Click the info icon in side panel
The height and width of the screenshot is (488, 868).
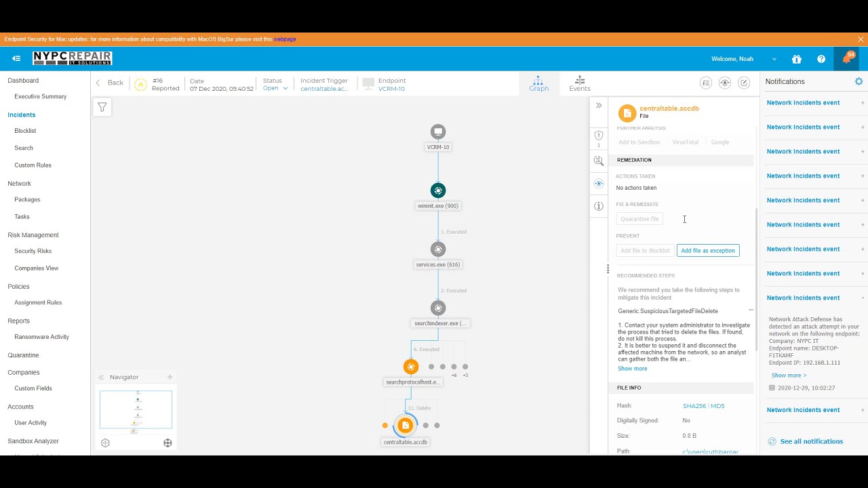[599, 206]
